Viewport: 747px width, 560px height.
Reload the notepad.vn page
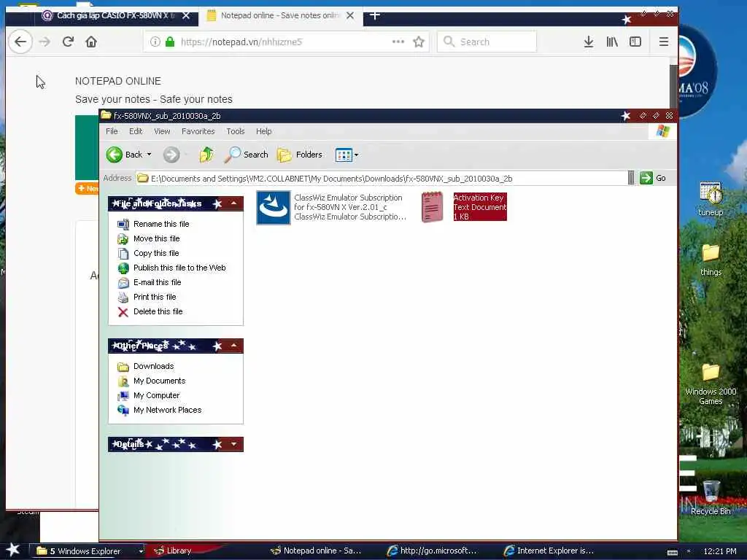[x=68, y=42]
